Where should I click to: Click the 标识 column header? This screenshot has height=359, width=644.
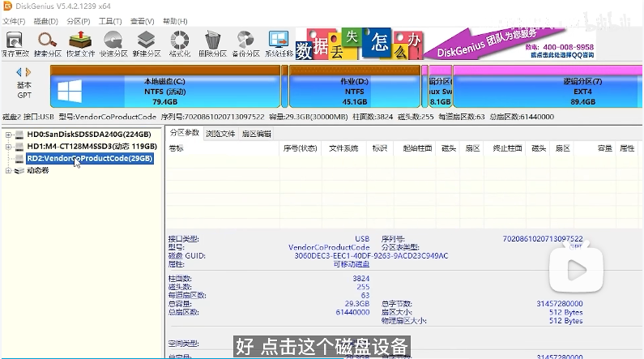point(379,148)
